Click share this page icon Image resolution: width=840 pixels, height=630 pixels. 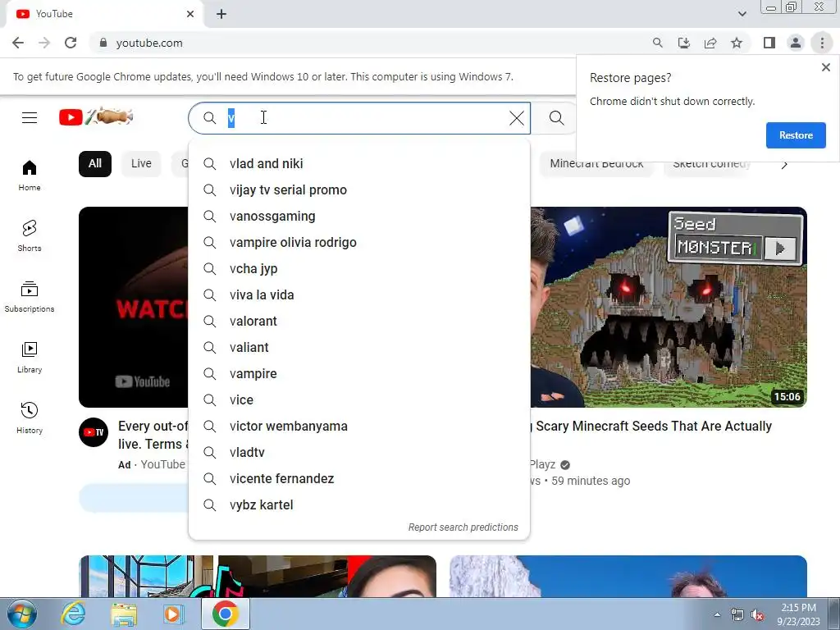pyautogui.click(x=710, y=43)
